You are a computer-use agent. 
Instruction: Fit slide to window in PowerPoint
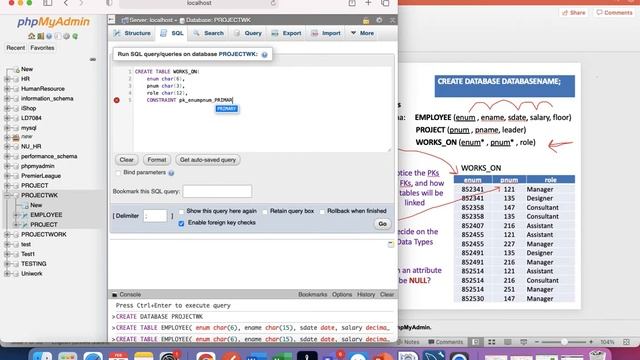pos(627,342)
